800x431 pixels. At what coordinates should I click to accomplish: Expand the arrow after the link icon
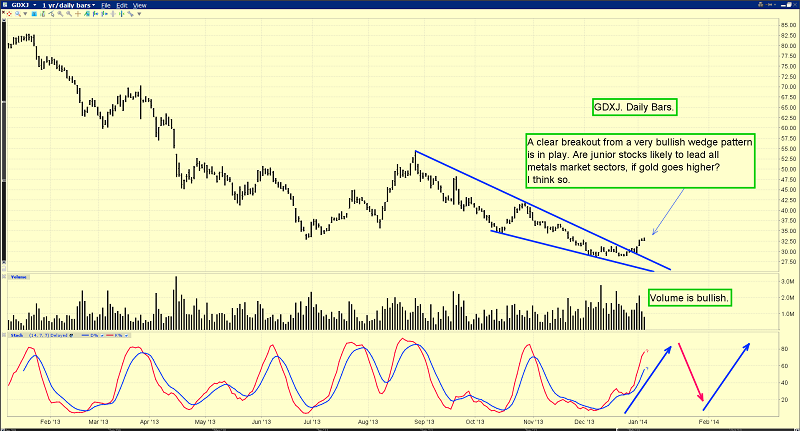(139, 14)
